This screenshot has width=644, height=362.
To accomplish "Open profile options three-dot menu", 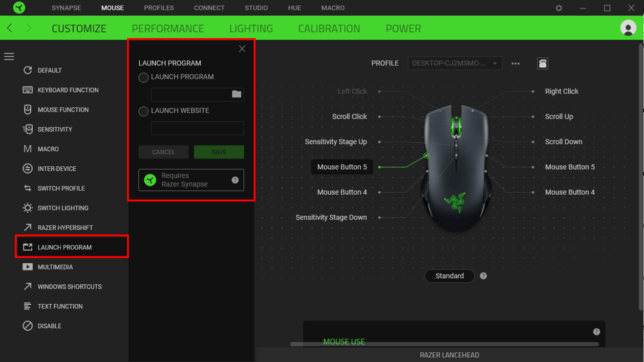I will (515, 64).
